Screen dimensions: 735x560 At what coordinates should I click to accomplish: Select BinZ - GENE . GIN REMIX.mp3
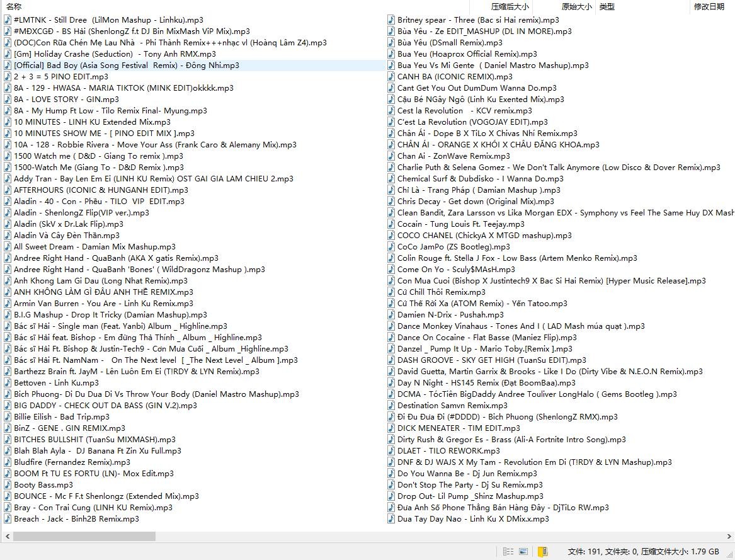click(69, 428)
